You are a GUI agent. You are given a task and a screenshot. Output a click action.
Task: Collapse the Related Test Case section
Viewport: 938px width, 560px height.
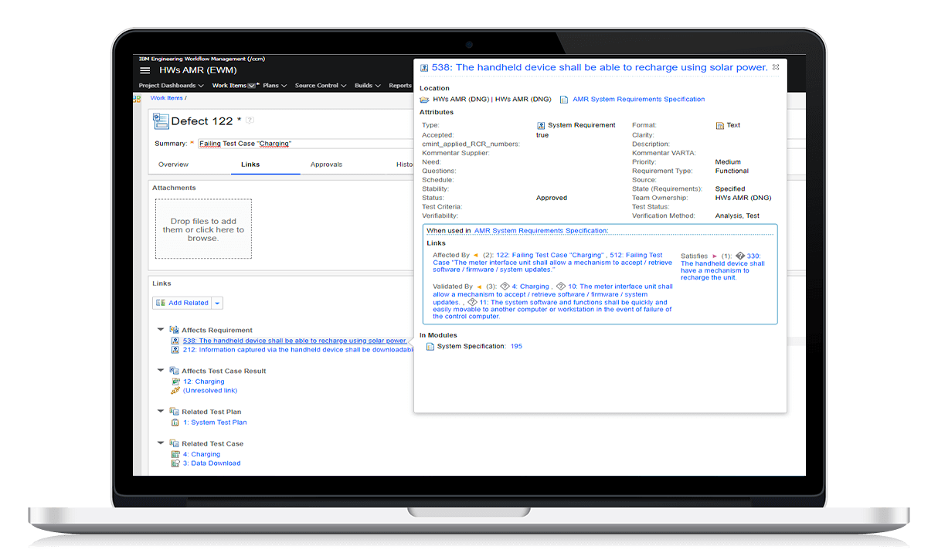click(161, 443)
